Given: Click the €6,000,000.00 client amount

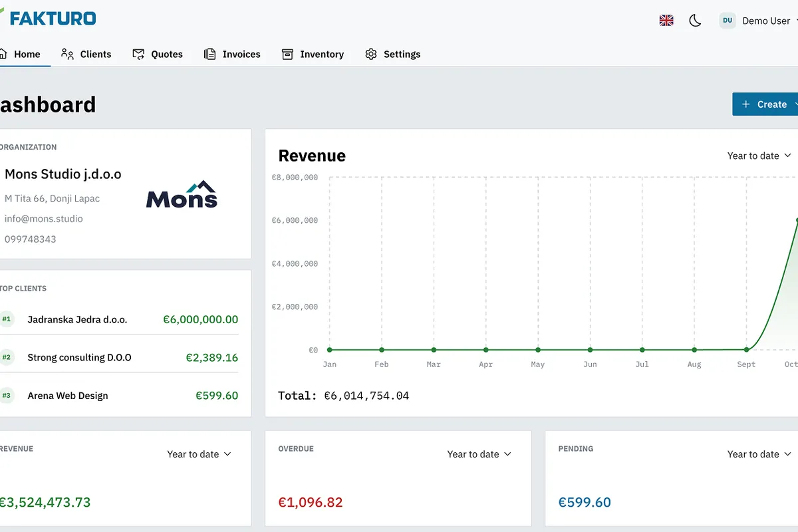Looking at the screenshot, I should 201,320.
